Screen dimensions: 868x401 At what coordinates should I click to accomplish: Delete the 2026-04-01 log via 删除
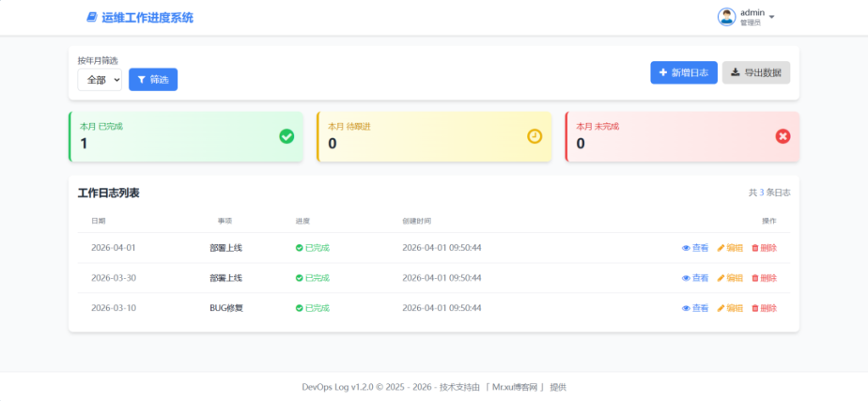coord(764,248)
